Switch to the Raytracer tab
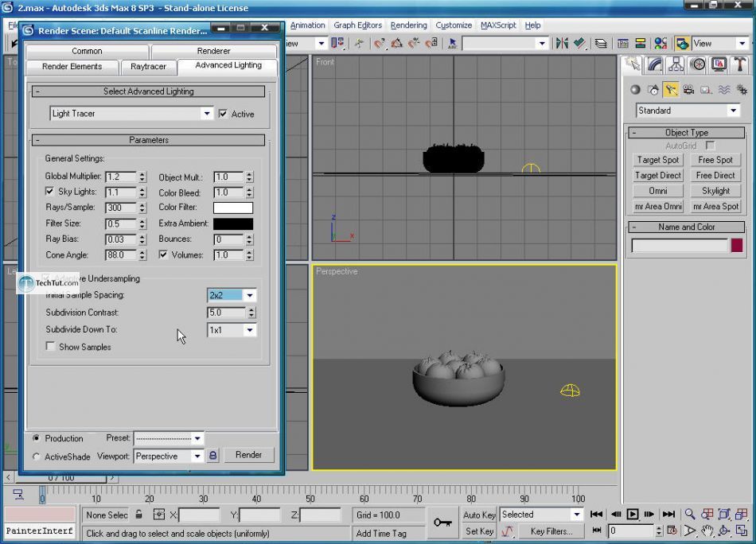Viewport: 756px width, 544px height. (148, 67)
